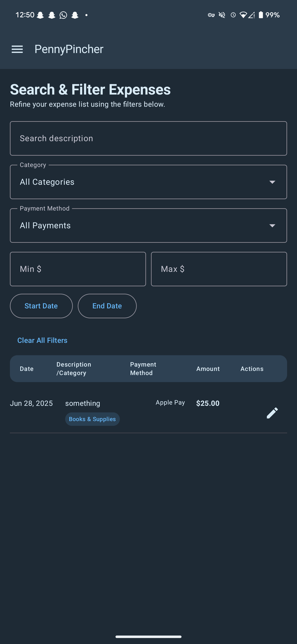Expand the Category dropdown arrow
Image resolution: width=297 pixels, height=644 pixels.
point(272,182)
